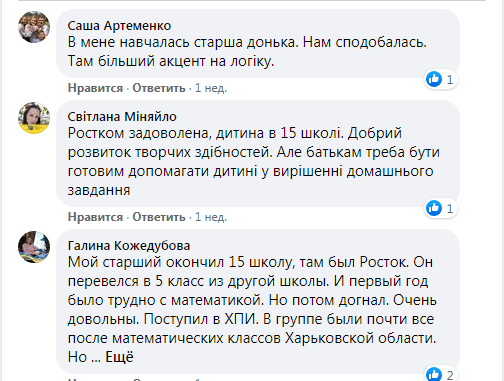Open Світлана Міняйло's name link

click(122, 117)
